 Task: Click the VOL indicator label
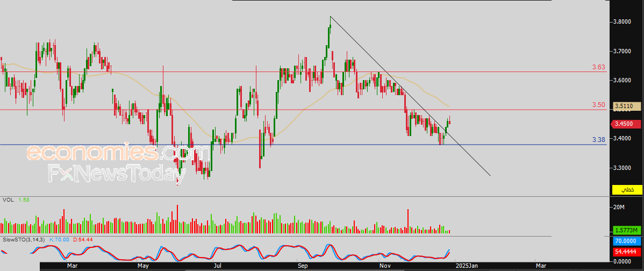[8, 199]
